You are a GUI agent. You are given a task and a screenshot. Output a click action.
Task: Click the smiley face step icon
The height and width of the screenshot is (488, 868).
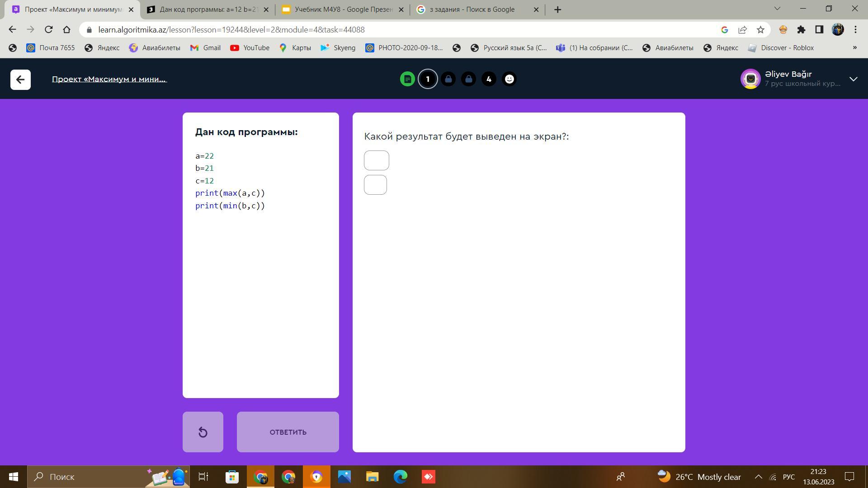click(x=509, y=79)
